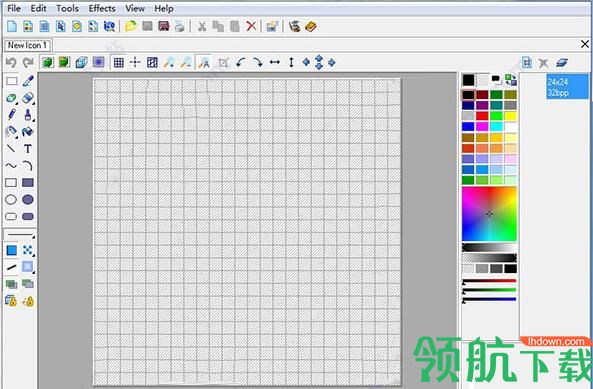Open the Help menu

point(164,8)
